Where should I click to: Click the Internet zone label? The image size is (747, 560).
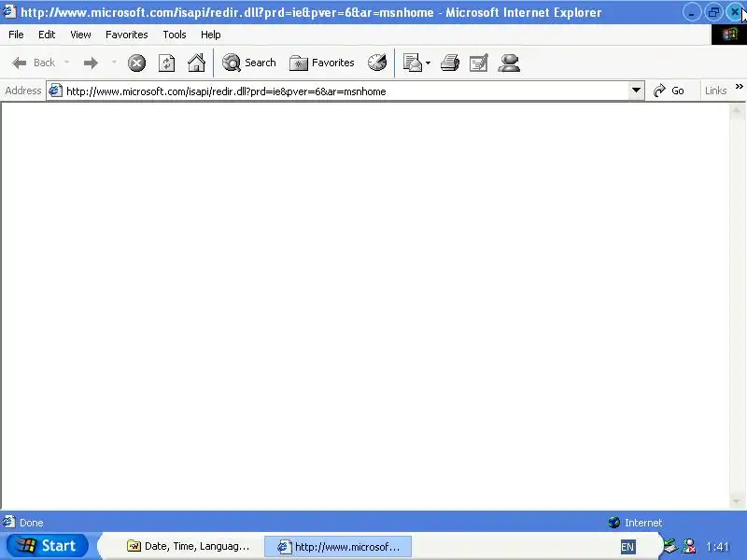pos(643,523)
